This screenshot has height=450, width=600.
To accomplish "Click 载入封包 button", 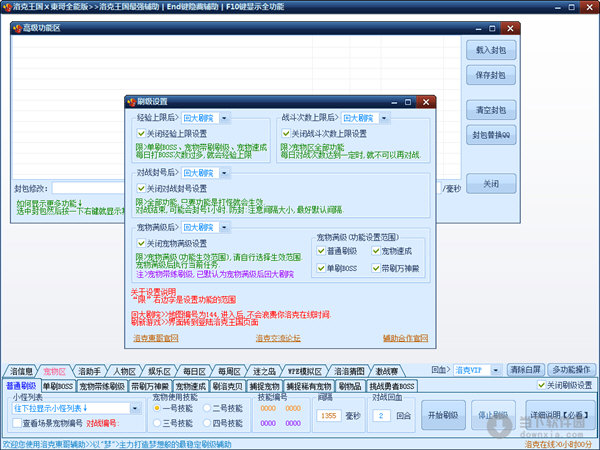I will [x=491, y=50].
